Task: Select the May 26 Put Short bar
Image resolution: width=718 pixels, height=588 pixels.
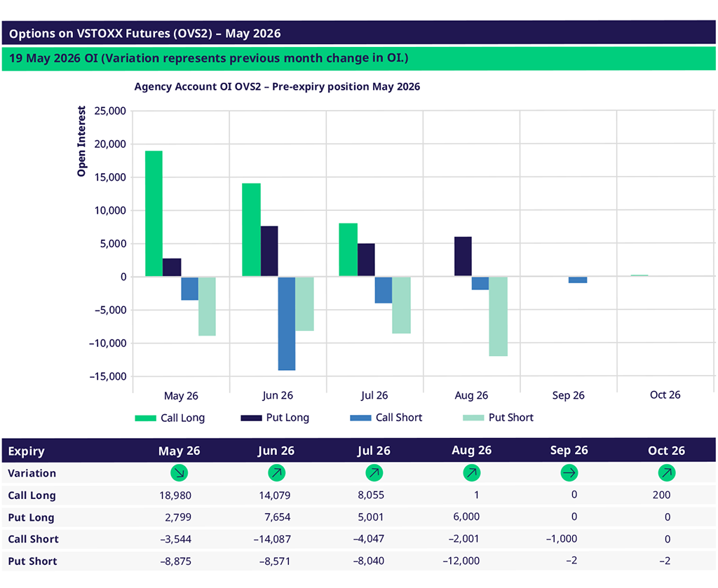Action: 207,306
